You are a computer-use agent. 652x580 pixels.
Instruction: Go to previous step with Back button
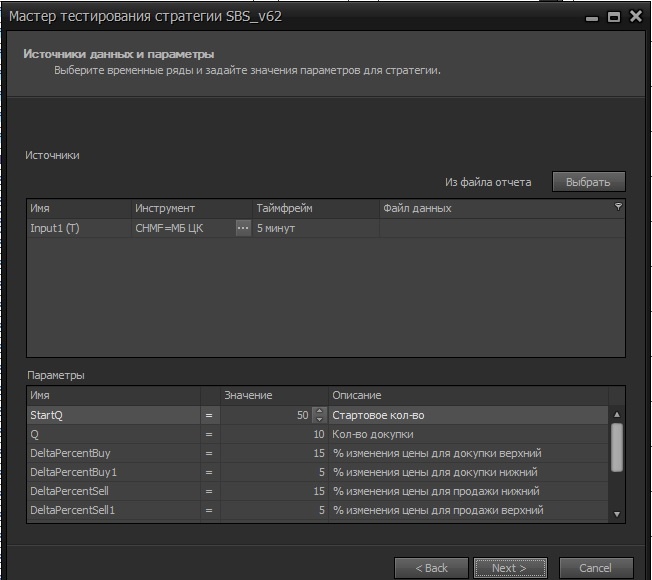click(431, 568)
